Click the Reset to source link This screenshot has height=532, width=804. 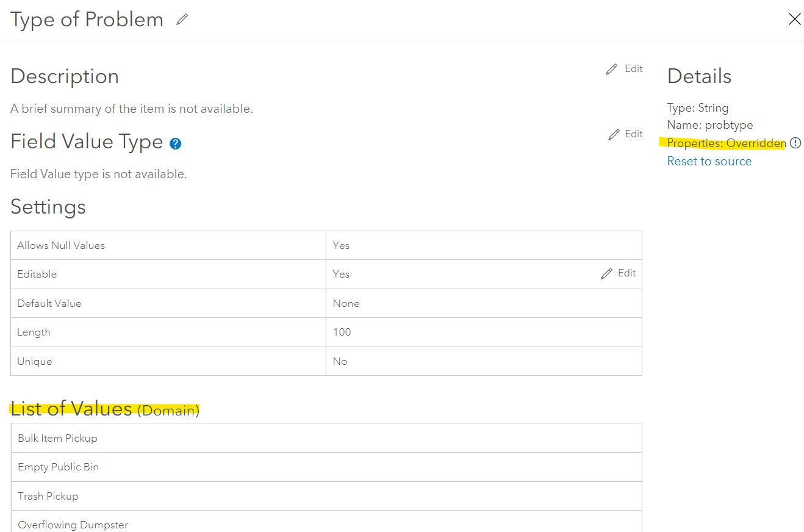709,160
